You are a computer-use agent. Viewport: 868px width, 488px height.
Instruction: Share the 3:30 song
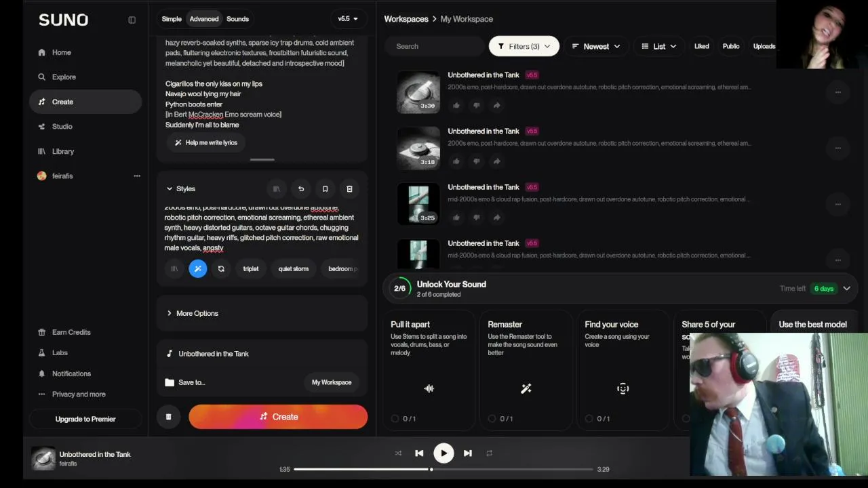pos(496,105)
